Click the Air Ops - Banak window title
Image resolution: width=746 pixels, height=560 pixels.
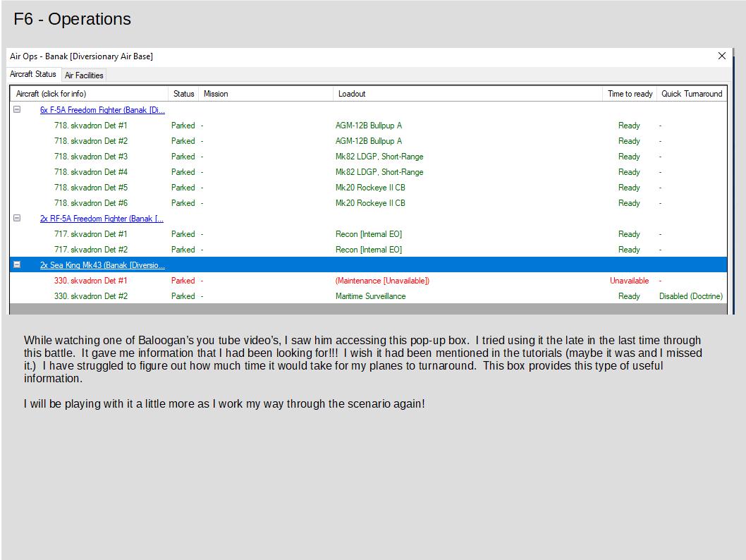pos(81,56)
